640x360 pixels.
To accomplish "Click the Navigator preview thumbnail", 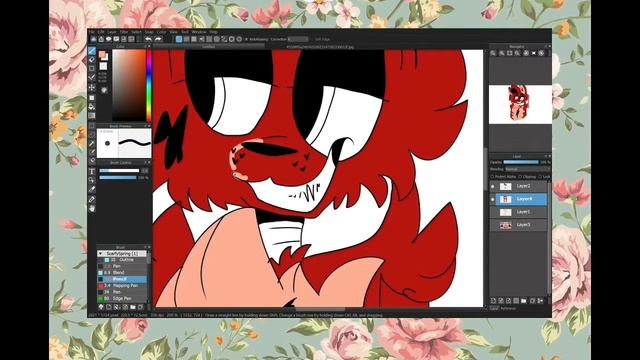I will 520,104.
